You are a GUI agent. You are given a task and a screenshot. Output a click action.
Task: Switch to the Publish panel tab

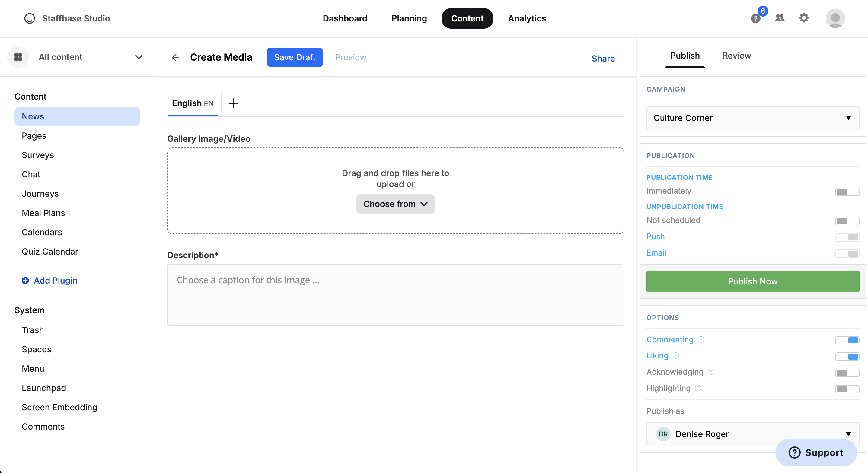[685, 56]
